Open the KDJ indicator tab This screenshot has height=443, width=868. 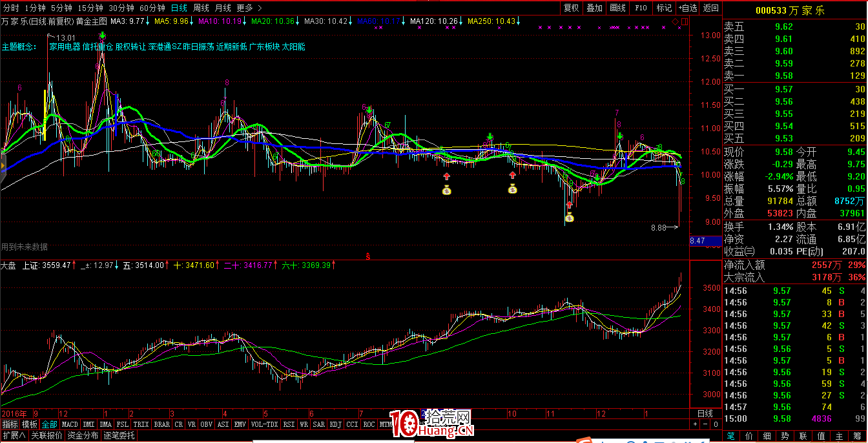(x=335, y=424)
